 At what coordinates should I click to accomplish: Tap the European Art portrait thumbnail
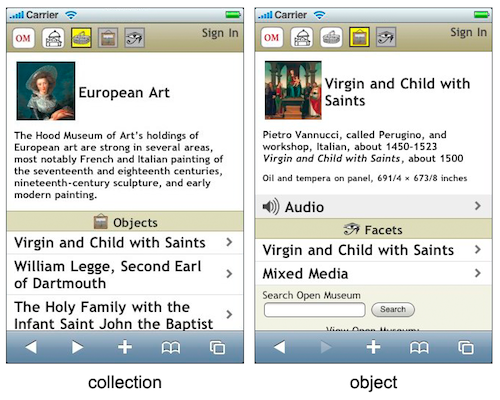(x=46, y=91)
